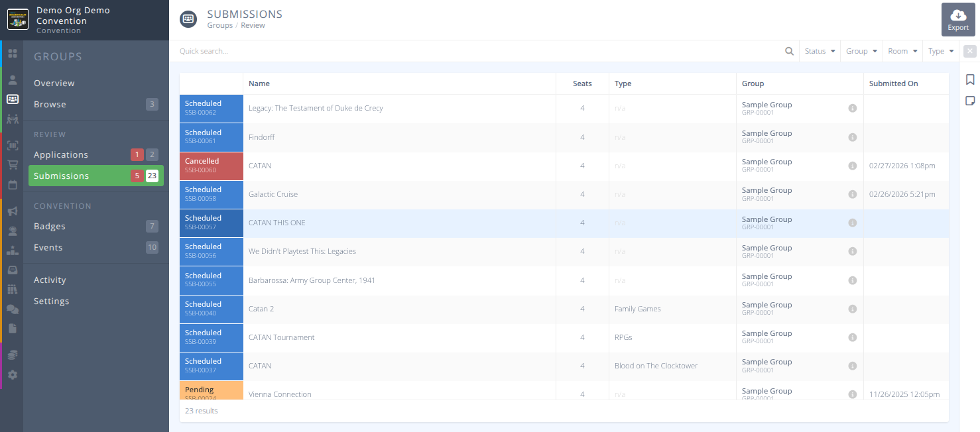Select the Groups icon in left rail

pyautogui.click(x=13, y=99)
